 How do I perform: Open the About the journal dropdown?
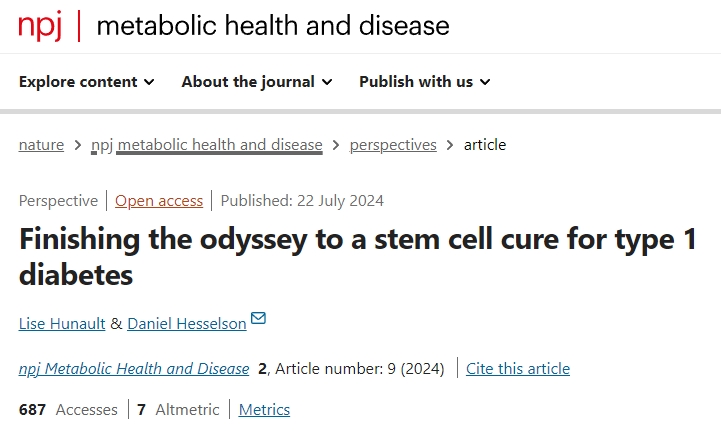click(257, 82)
